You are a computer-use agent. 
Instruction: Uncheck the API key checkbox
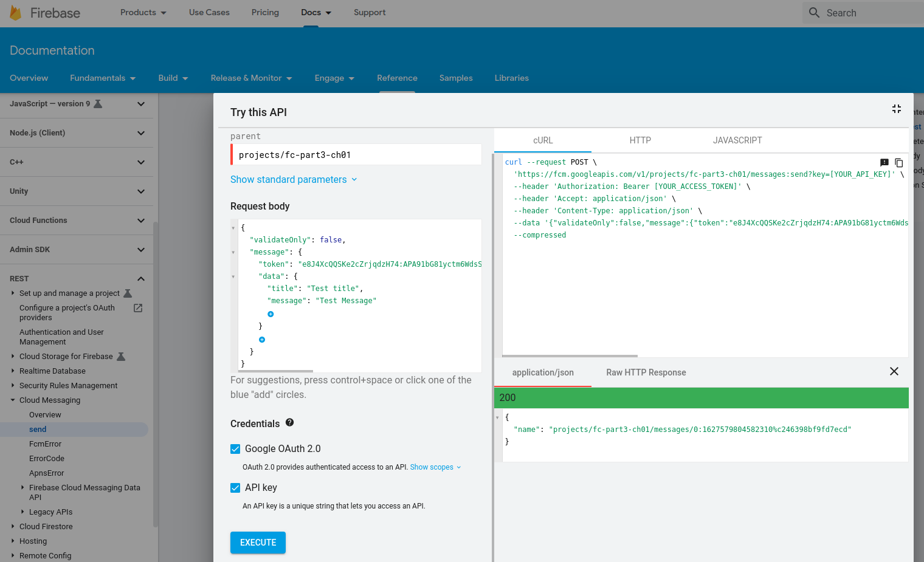tap(235, 488)
